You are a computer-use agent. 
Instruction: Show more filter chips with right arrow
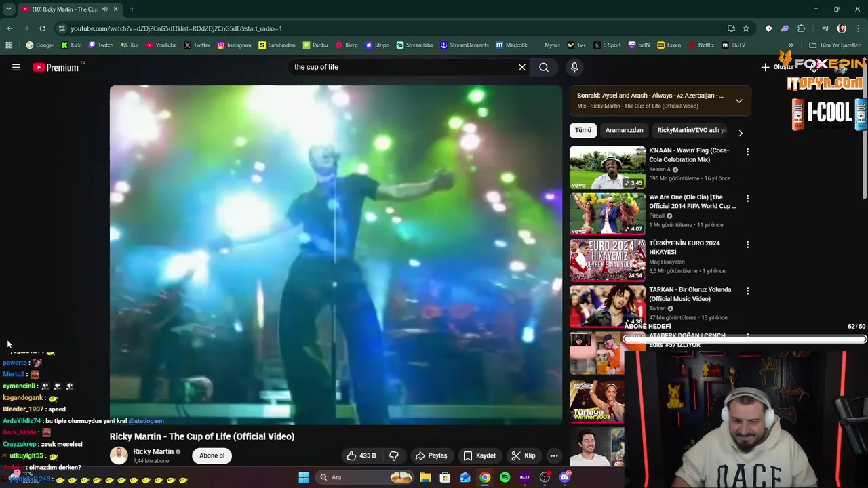click(740, 133)
